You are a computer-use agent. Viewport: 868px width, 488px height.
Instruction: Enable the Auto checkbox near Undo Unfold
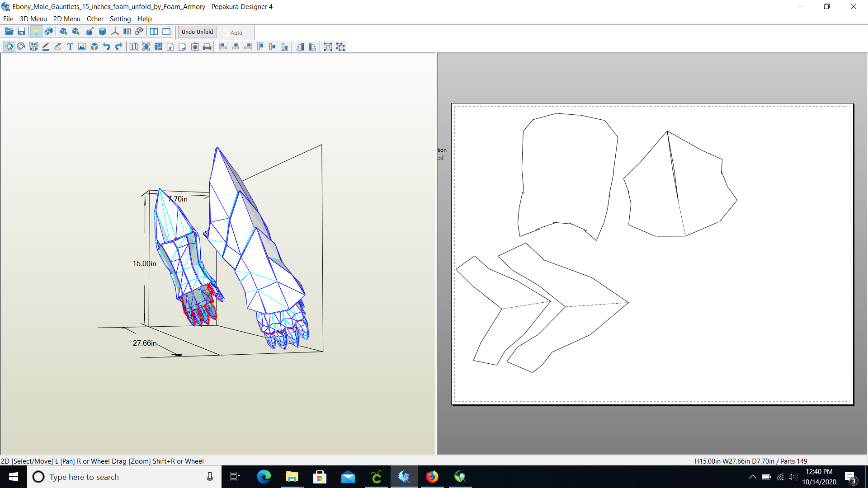click(226, 32)
